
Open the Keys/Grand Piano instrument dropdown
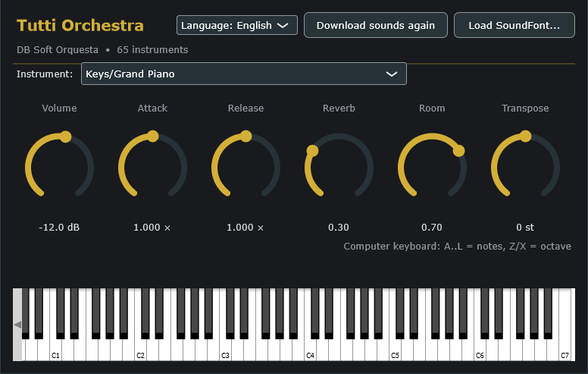tap(244, 74)
